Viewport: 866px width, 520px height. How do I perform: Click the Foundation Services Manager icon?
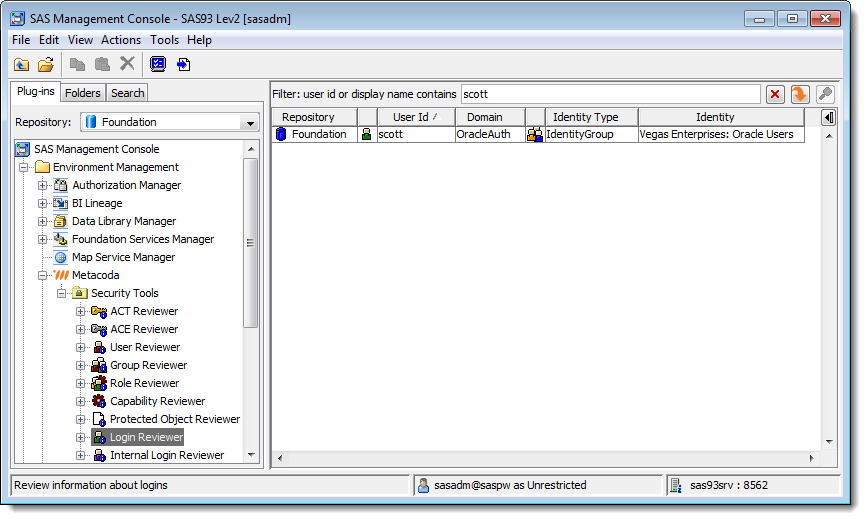(60, 240)
